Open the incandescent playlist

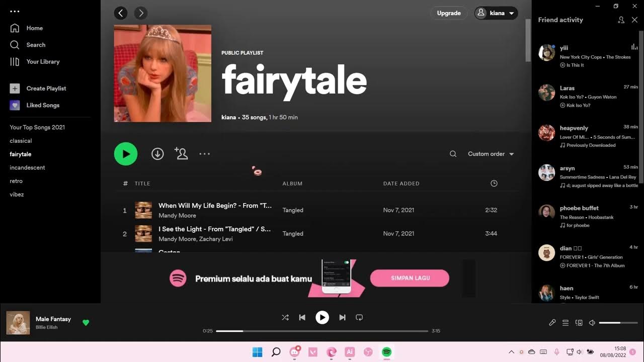tap(27, 167)
